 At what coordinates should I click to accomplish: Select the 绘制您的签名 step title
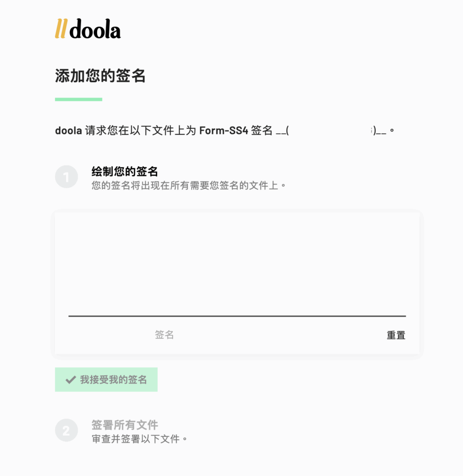pyautogui.click(x=125, y=172)
